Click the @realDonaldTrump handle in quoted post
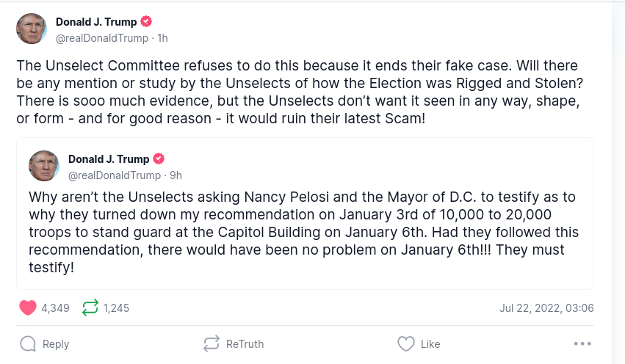This screenshot has height=364, width=625. 115,175
